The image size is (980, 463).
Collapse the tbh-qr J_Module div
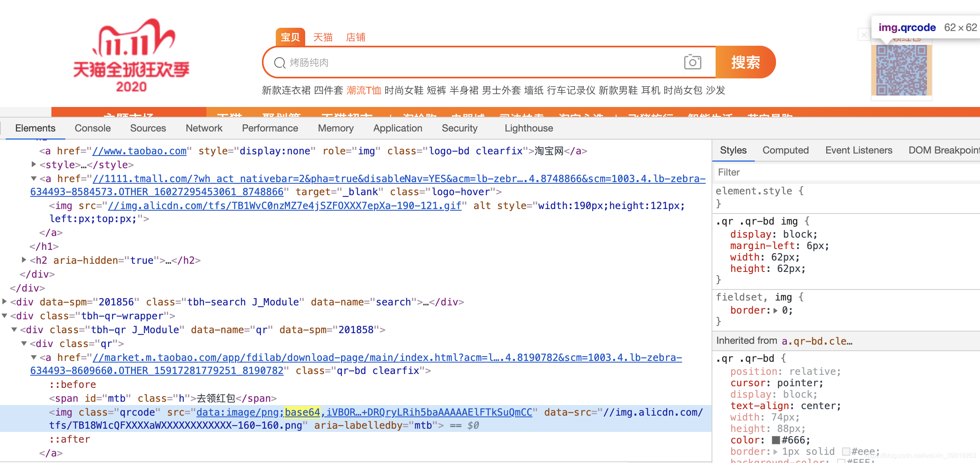coord(14,329)
